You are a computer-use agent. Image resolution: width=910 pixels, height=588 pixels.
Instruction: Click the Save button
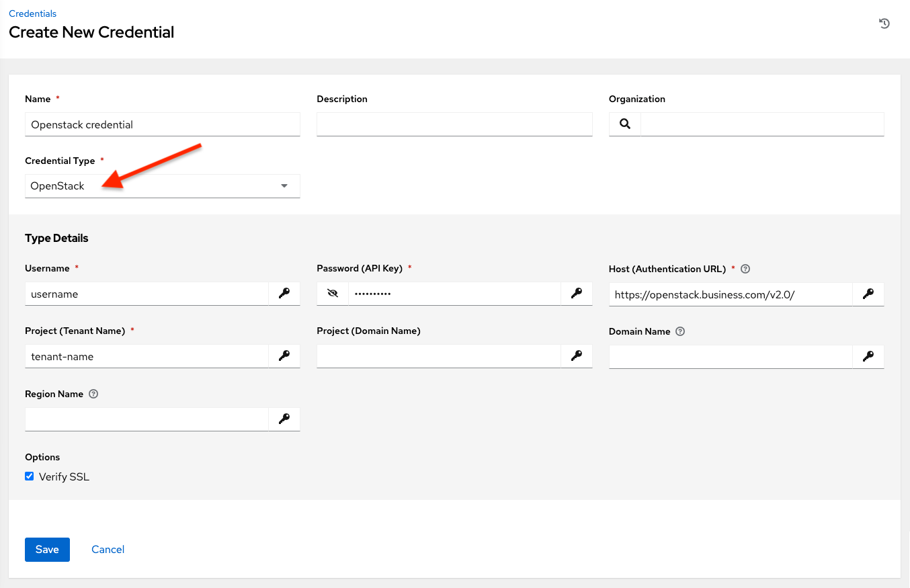[47, 549]
